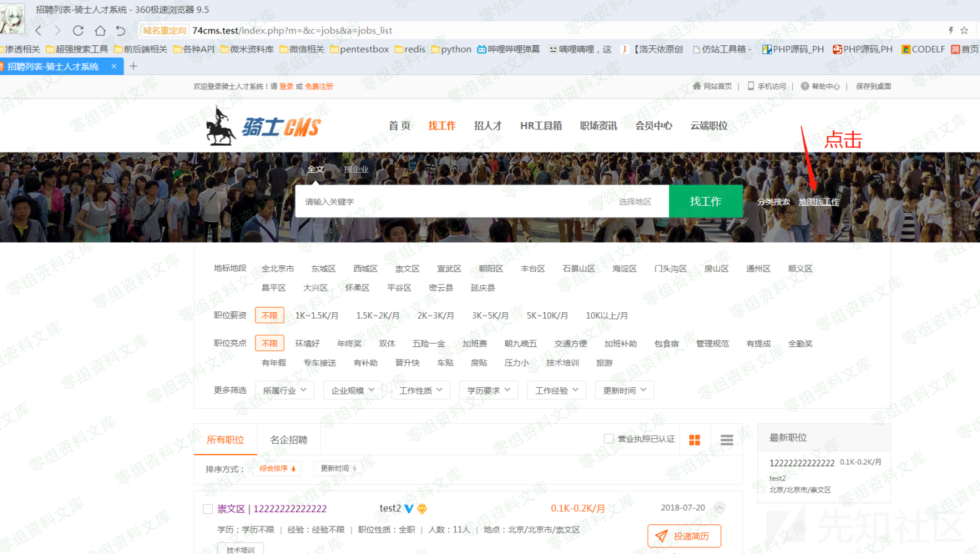Click the 网站首页 home link
Image resolution: width=980 pixels, height=554 pixels.
tap(712, 86)
